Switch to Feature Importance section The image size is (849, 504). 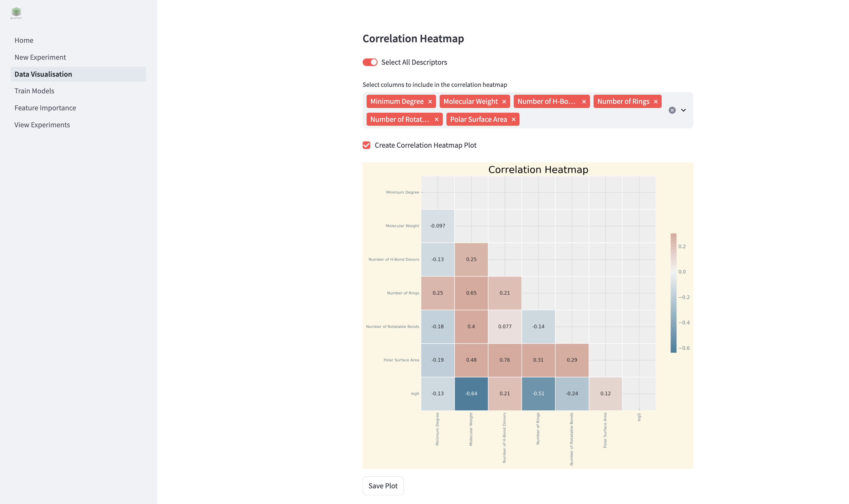coord(45,108)
